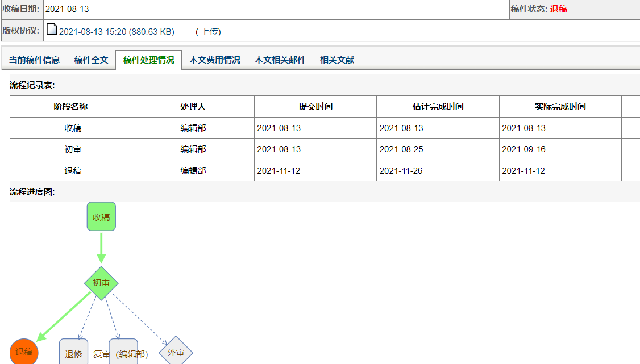The image size is (640, 364).
Task: Select the 稿件处理情况 tab
Action: point(149,60)
